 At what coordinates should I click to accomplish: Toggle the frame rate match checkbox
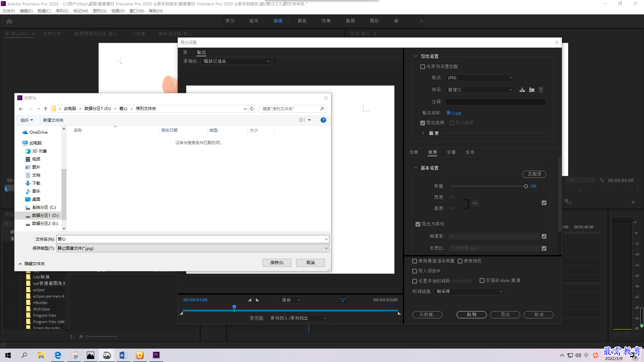coord(544,236)
